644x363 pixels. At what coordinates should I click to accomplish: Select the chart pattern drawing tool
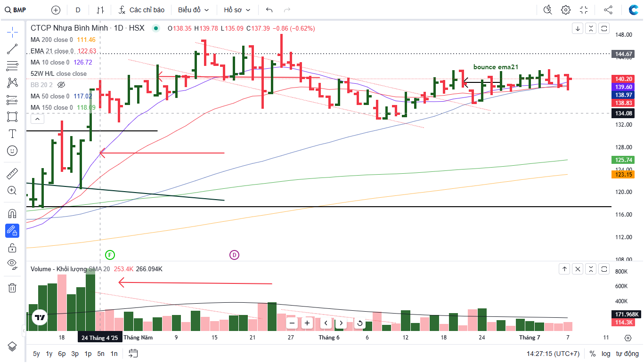click(x=12, y=83)
